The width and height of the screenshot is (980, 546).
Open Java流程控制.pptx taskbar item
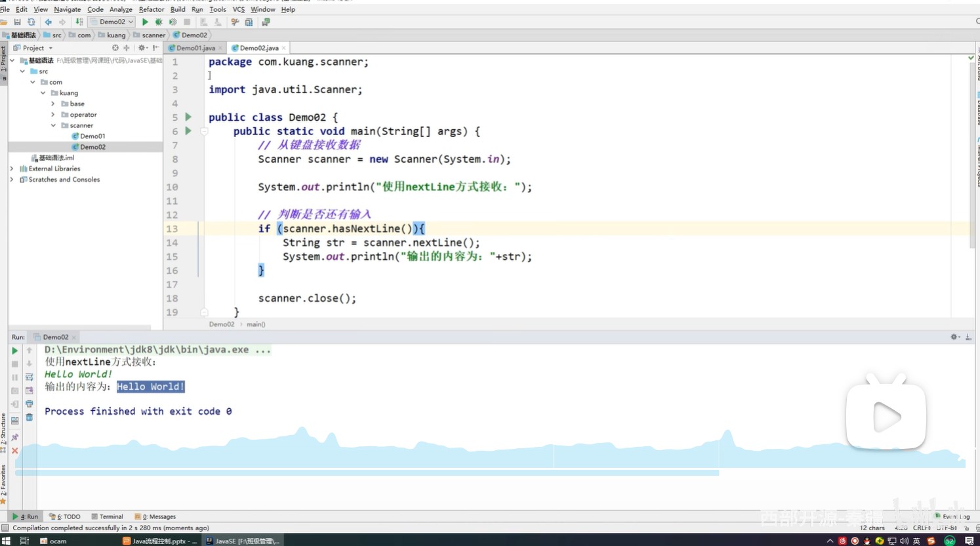tap(160, 541)
